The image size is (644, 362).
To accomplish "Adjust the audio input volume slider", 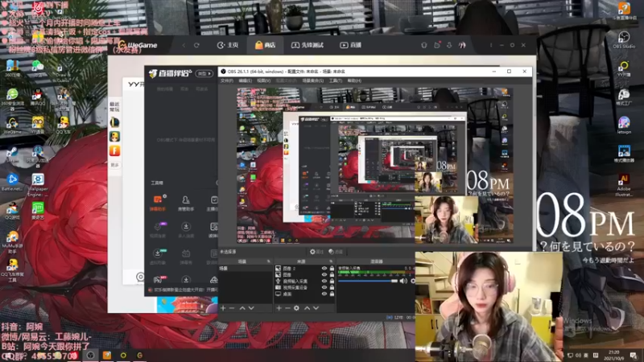I will 368,281.
